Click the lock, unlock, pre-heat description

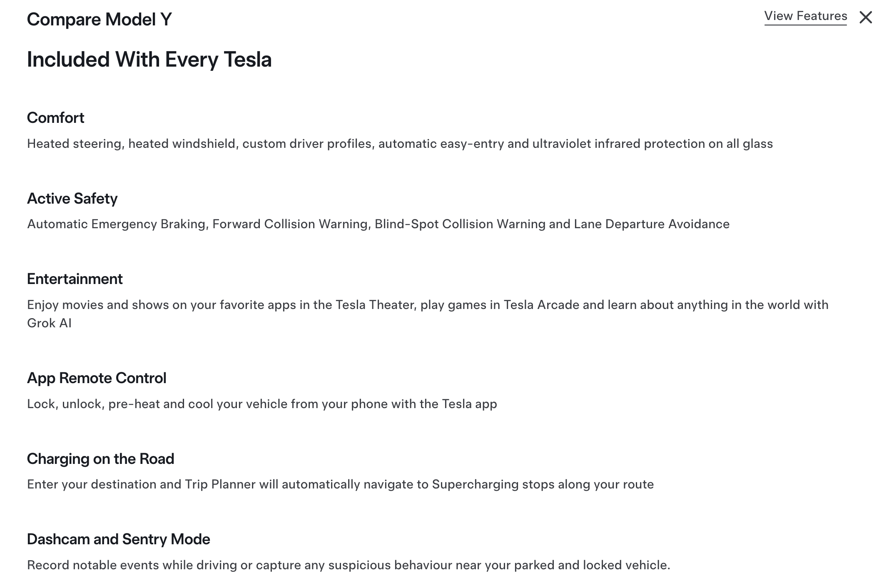point(262,404)
